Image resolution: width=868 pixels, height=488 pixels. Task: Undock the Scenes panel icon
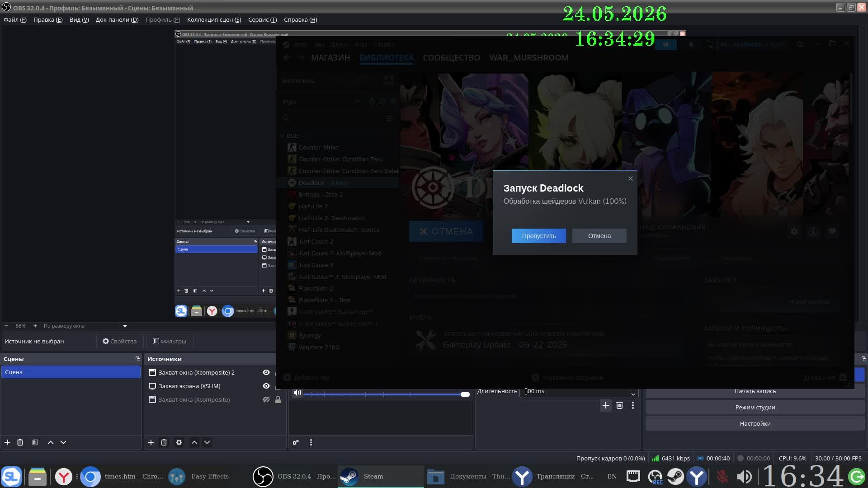[138, 359]
